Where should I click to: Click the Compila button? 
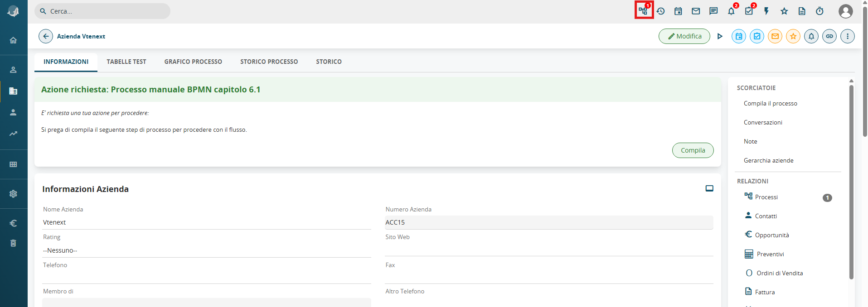693,150
